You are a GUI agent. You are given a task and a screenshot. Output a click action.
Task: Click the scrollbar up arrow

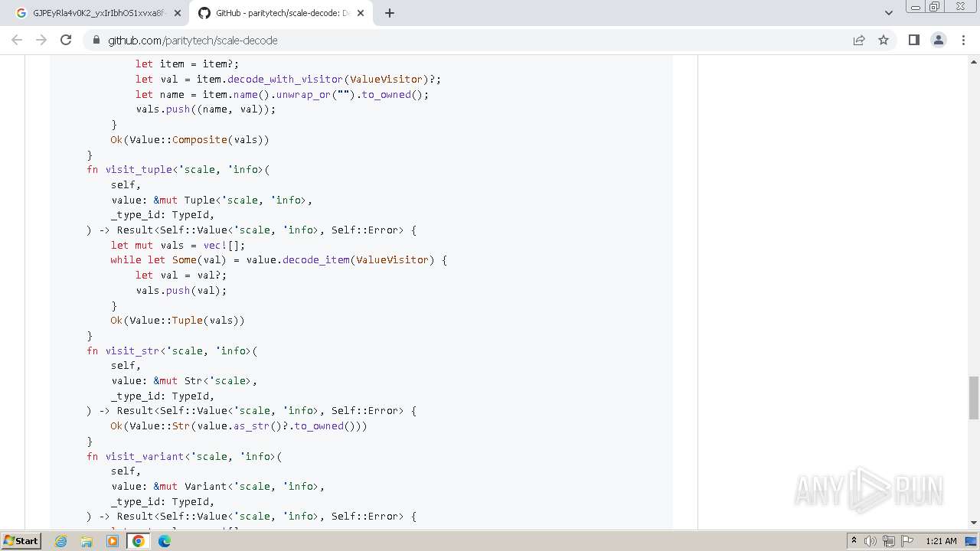click(x=974, y=60)
